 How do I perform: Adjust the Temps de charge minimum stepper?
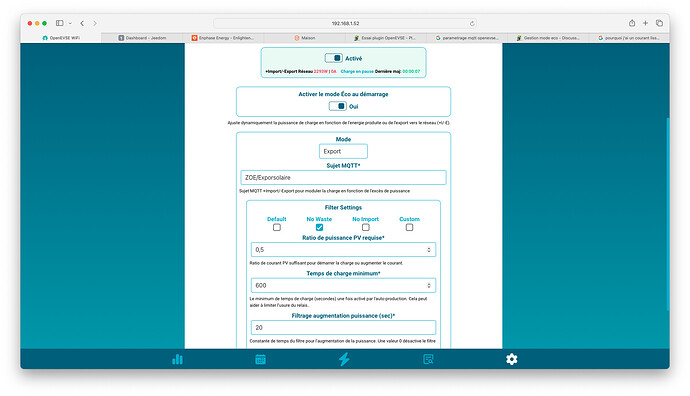tap(429, 286)
